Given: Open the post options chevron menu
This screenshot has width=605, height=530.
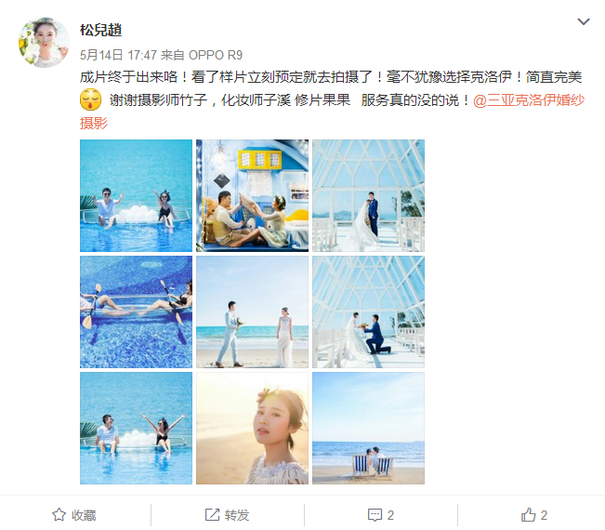Looking at the screenshot, I should tap(583, 22).
